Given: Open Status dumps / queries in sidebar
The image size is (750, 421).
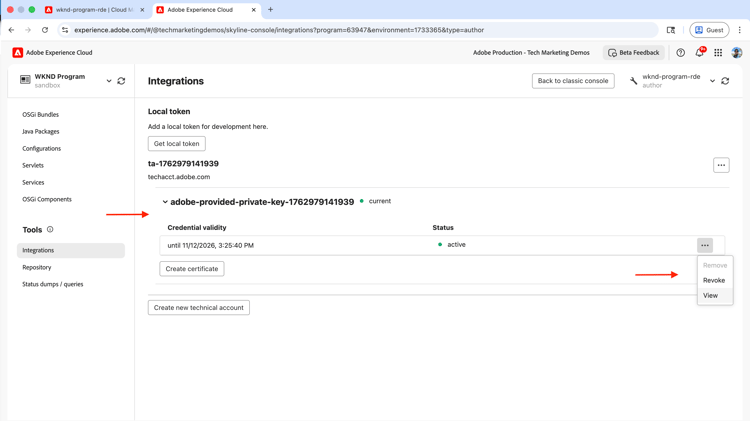Looking at the screenshot, I should click(x=53, y=284).
